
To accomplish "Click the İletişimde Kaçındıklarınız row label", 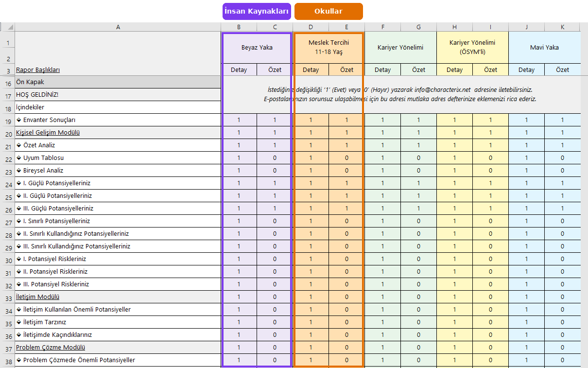I will (x=118, y=335).
